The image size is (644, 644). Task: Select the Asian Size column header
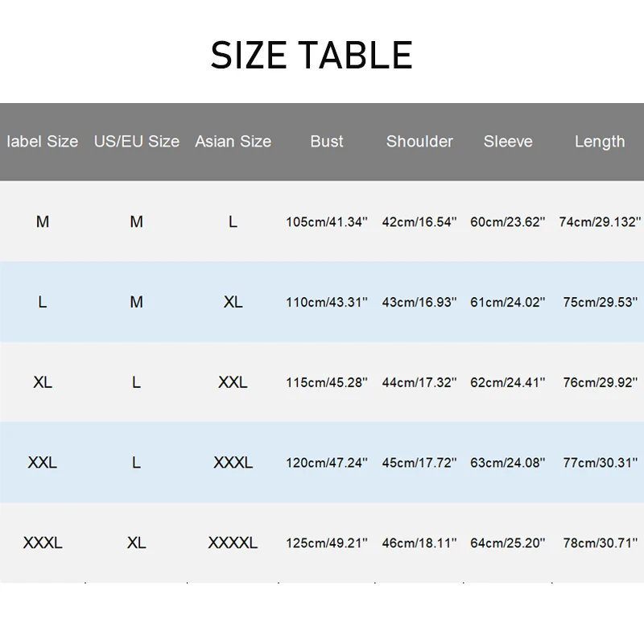(233, 142)
